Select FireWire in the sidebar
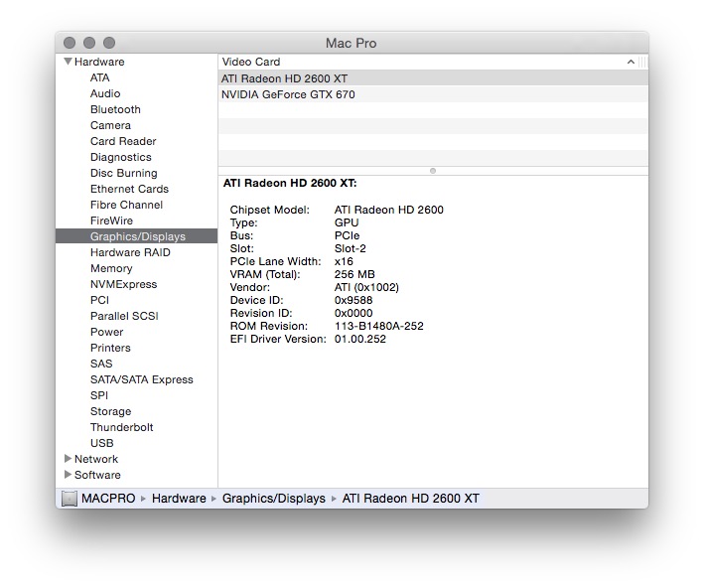The image size is (704, 588). coord(111,220)
